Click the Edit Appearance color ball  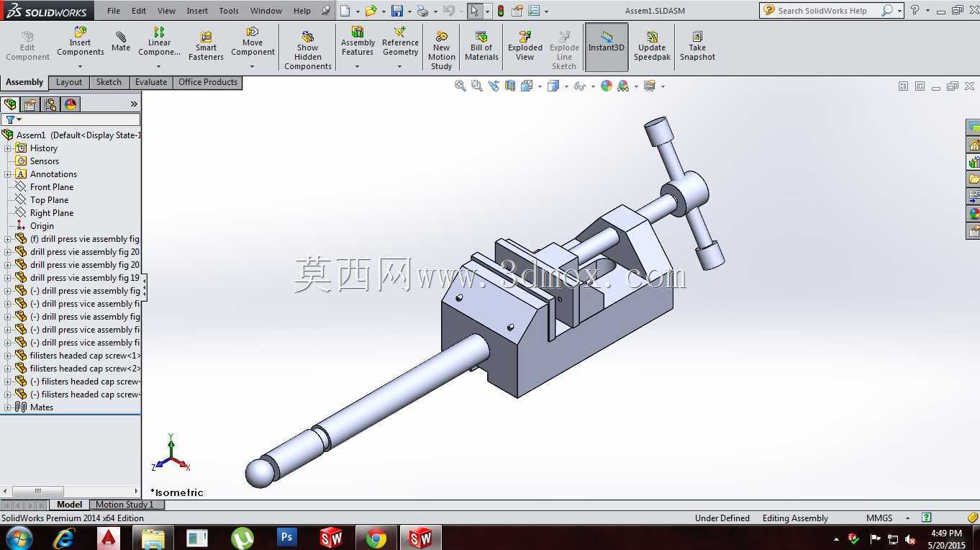pos(607,86)
